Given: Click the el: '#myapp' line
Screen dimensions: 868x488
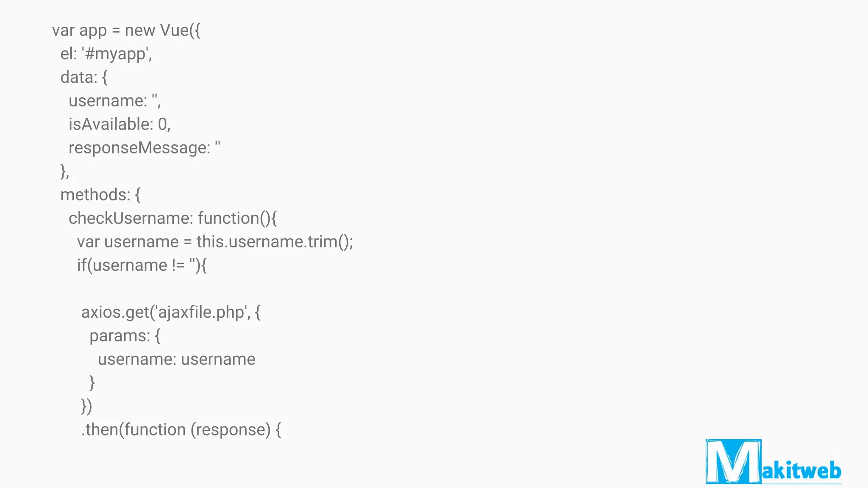Looking at the screenshot, I should point(106,54).
